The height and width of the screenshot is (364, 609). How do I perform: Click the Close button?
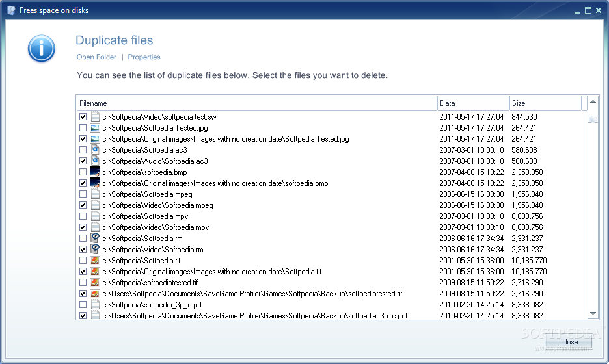pos(569,342)
